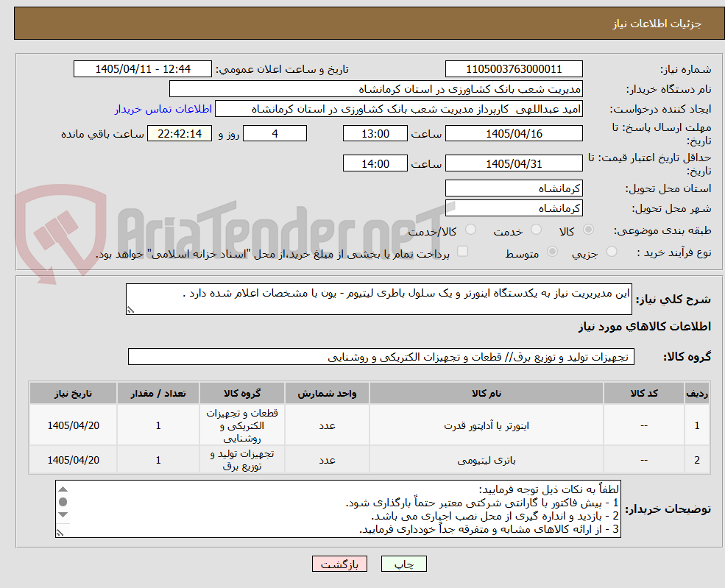Select the خدمت radio button
Image resolution: width=725 pixels, height=588 pixels.
click(x=536, y=230)
